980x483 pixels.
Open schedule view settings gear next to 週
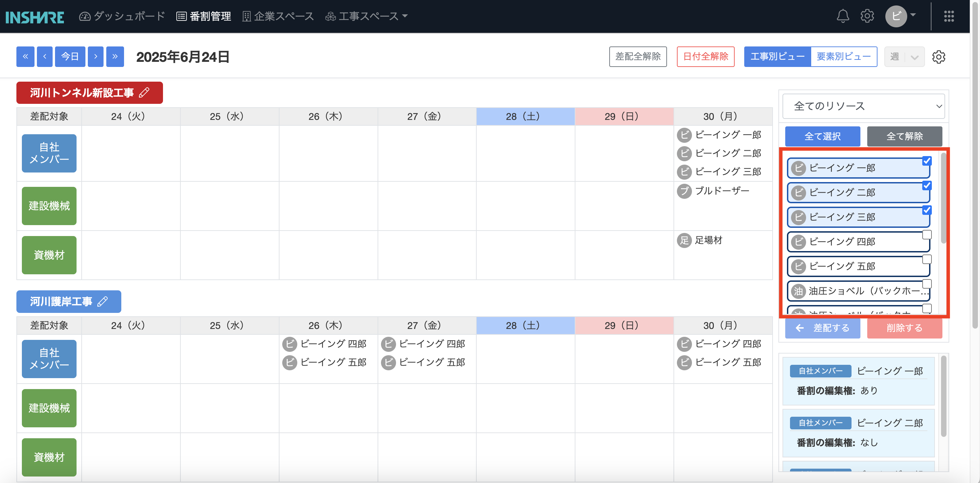[938, 57]
